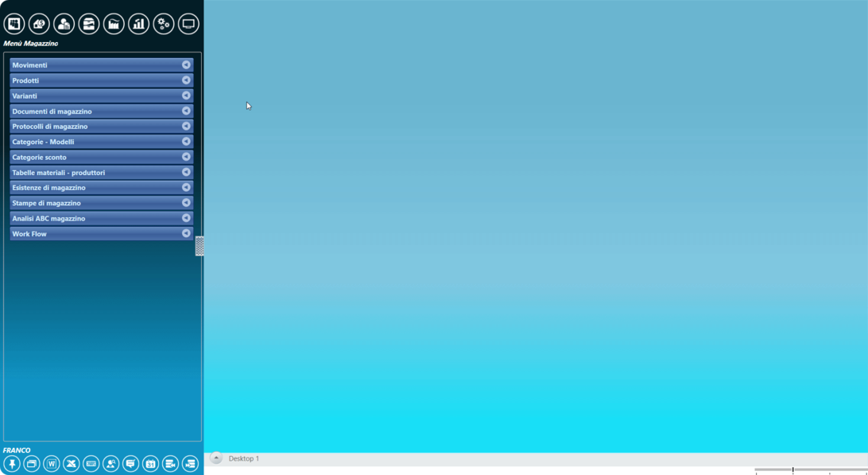This screenshot has height=475, width=868.
Task: Open the bar chart statistics module icon
Action: (x=139, y=24)
